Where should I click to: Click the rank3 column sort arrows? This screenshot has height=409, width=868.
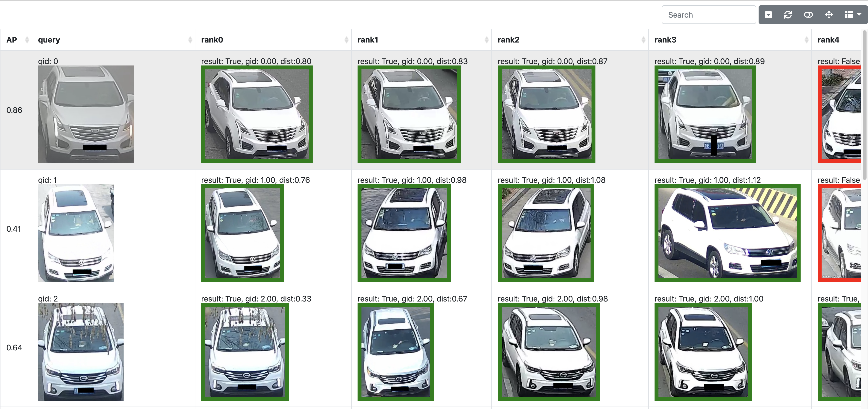[x=806, y=40]
